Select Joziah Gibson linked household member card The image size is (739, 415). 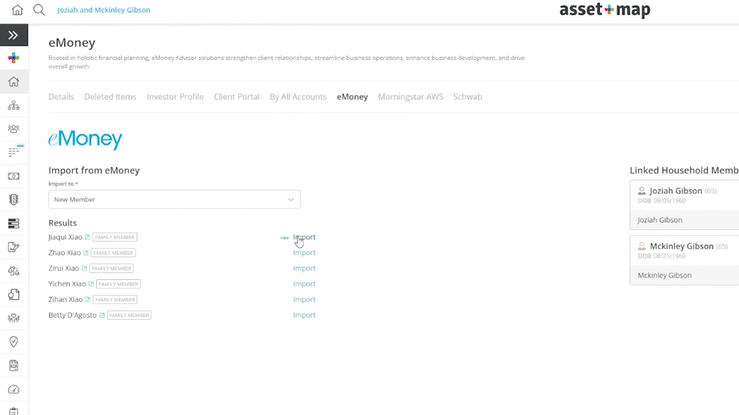(x=684, y=205)
